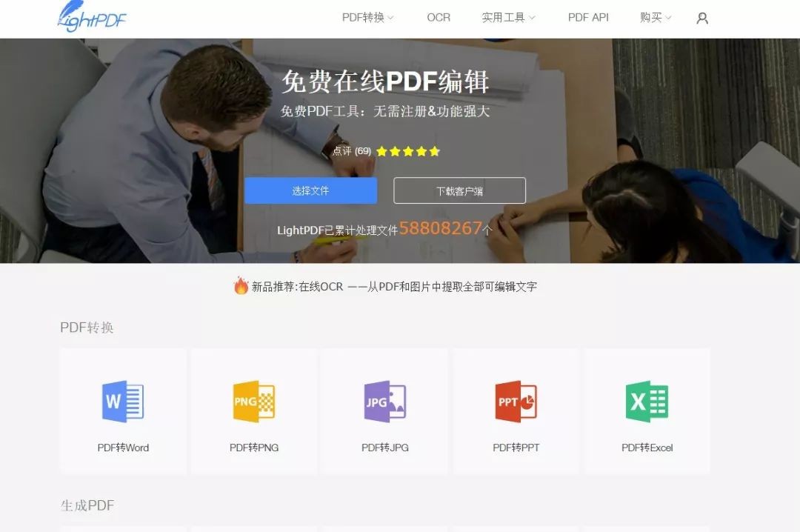This screenshot has height=532, width=800.
Task: Open the user account icon
Action: [702, 18]
